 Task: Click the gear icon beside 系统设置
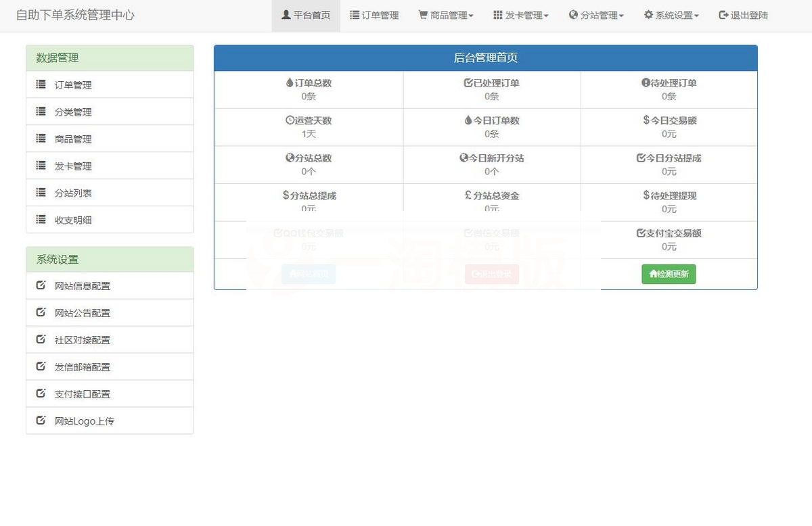click(x=649, y=15)
